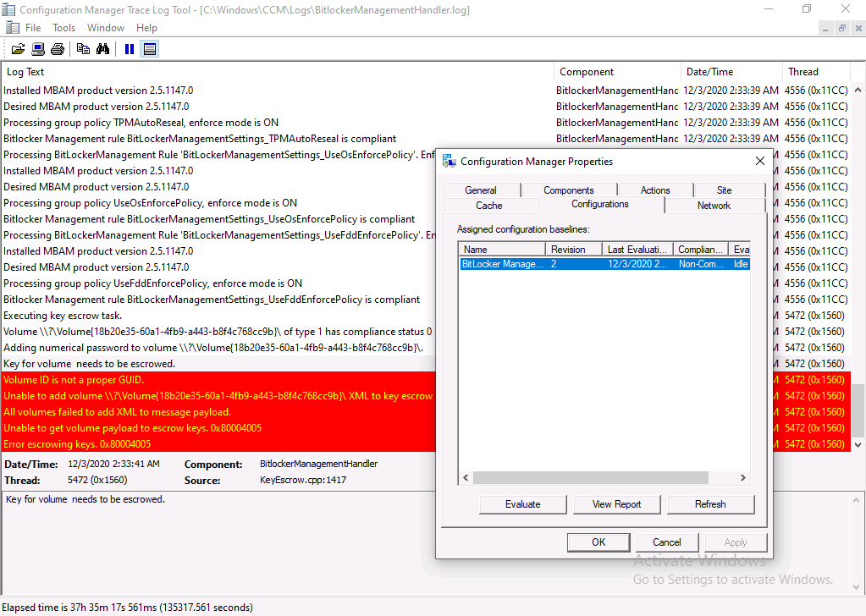This screenshot has width=866, height=616.
Task: Select the 'Processing group policy UseOsEnforcePolicy' log row
Action: coord(219,203)
